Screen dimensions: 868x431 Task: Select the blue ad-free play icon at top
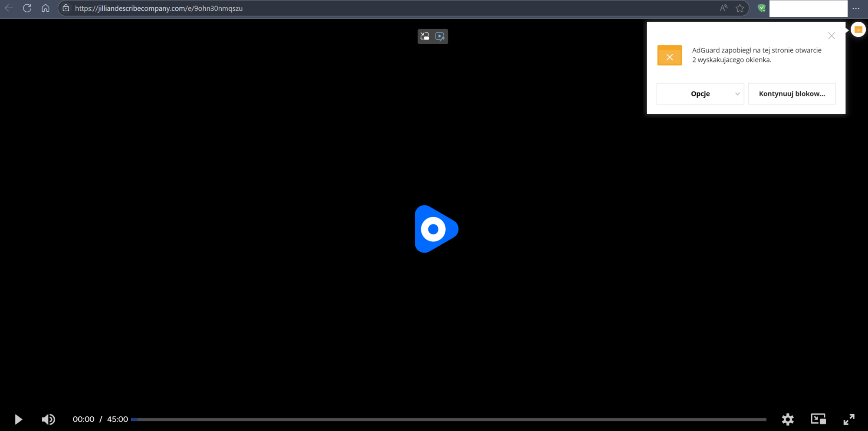[x=441, y=36]
